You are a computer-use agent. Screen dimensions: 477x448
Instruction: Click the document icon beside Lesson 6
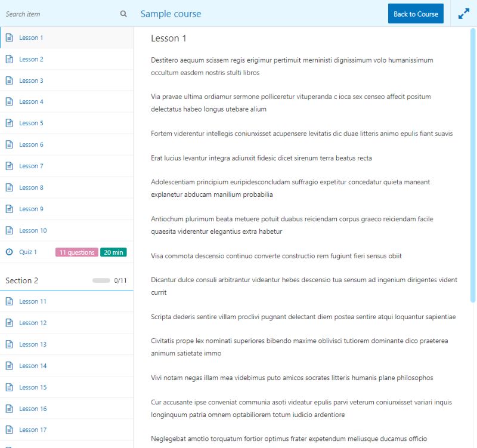[x=10, y=144]
